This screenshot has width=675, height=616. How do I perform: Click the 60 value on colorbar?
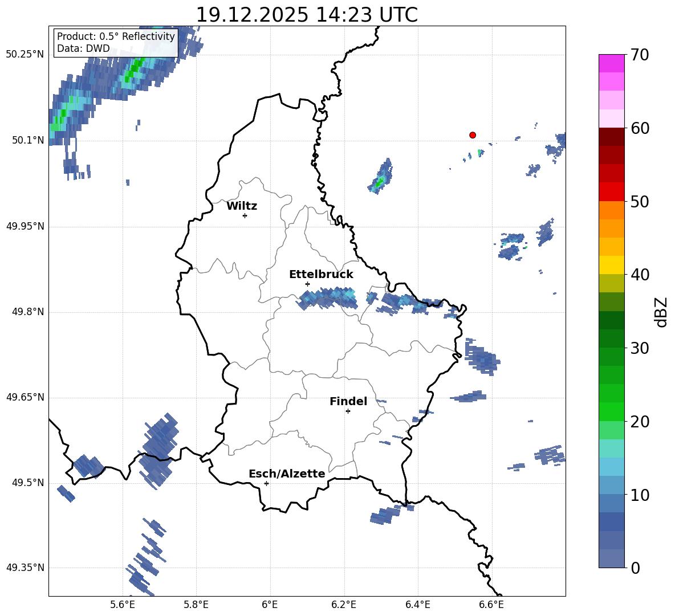click(x=640, y=128)
